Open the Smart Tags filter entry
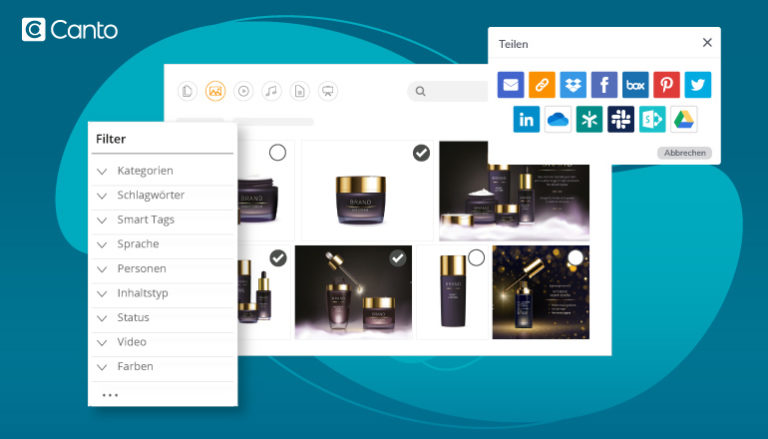768x439 pixels. click(x=146, y=220)
